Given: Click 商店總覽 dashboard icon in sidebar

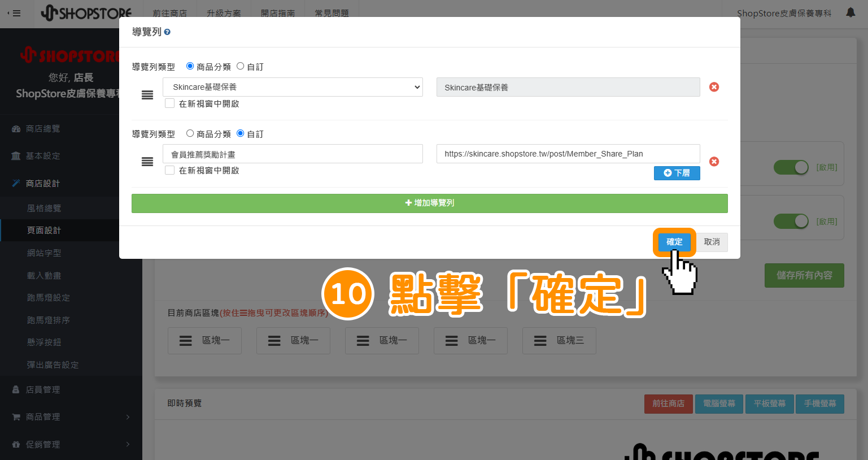Looking at the screenshot, I should pyautogui.click(x=16, y=129).
